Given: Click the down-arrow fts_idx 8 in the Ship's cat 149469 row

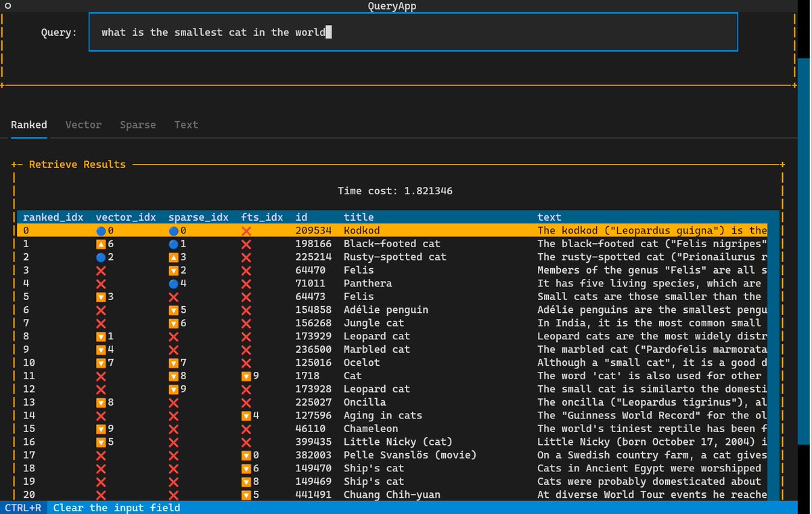Looking at the screenshot, I should coord(250,481).
